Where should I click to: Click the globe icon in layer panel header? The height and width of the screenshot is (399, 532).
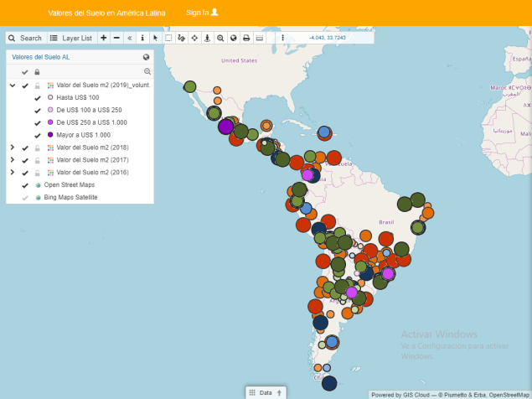coord(147,57)
